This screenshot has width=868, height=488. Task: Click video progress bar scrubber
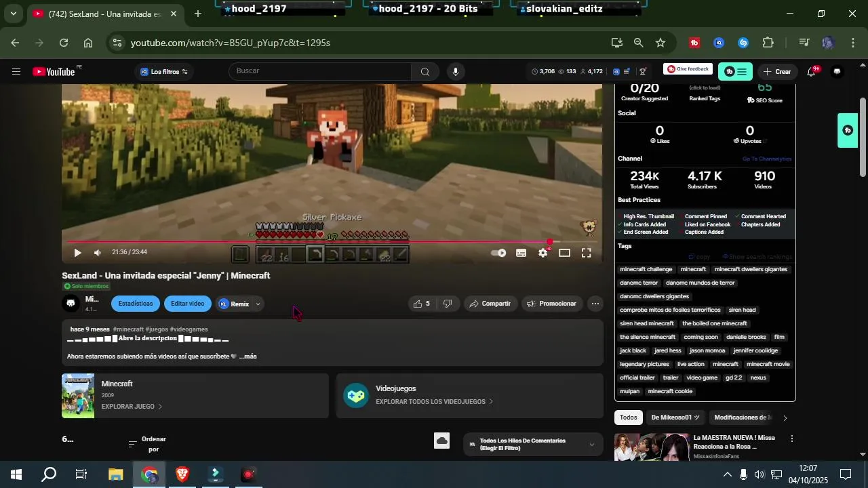coord(550,241)
